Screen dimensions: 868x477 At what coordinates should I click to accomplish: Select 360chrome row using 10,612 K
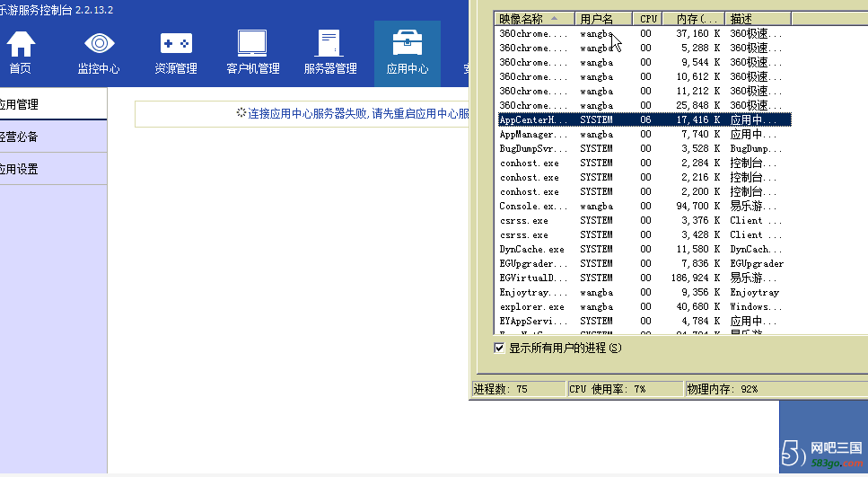coord(644,76)
